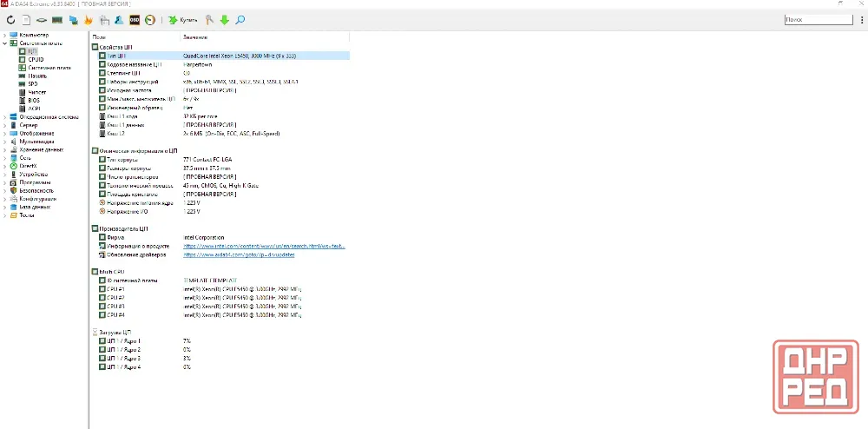This screenshot has width=868, height=429.
Task: Select the Тип ЦП row
Action: coord(224,56)
